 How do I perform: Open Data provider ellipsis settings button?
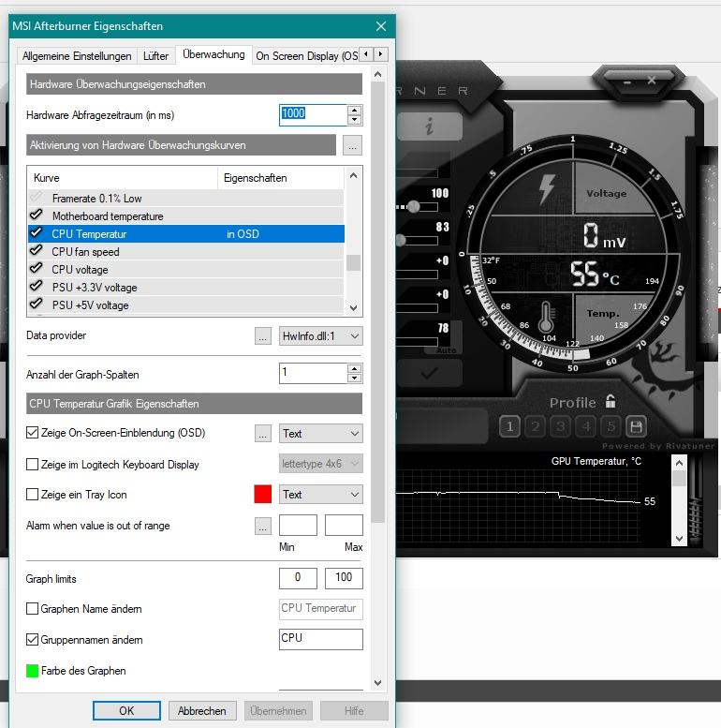tap(262, 336)
